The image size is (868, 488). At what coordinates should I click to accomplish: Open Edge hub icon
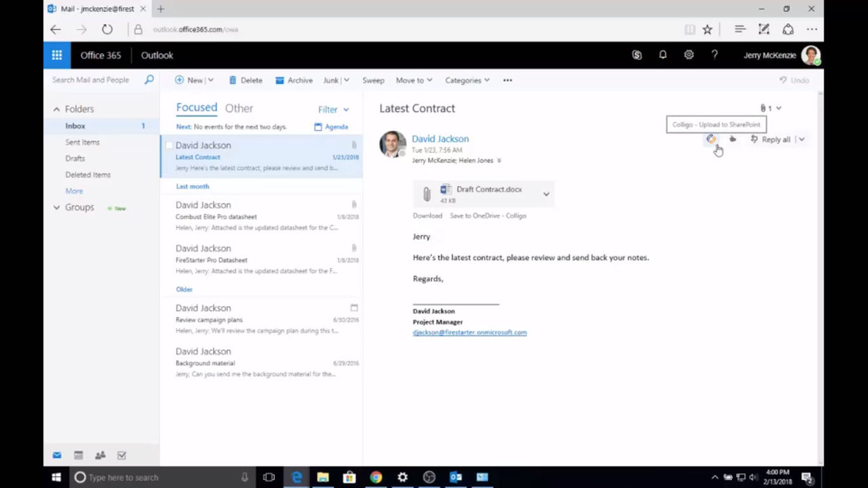point(740,29)
